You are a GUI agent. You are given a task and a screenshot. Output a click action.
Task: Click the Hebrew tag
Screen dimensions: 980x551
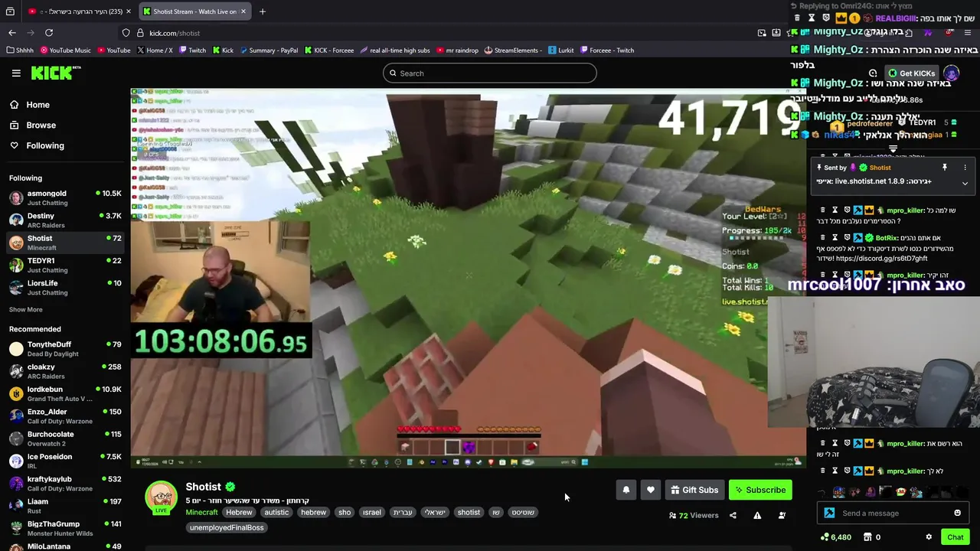[x=239, y=512]
